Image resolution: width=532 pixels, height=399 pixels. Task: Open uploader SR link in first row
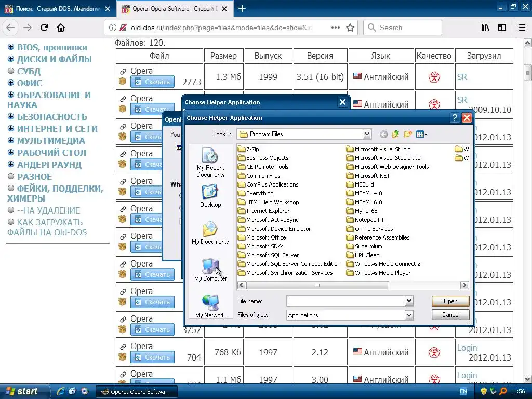pyautogui.click(x=462, y=77)
